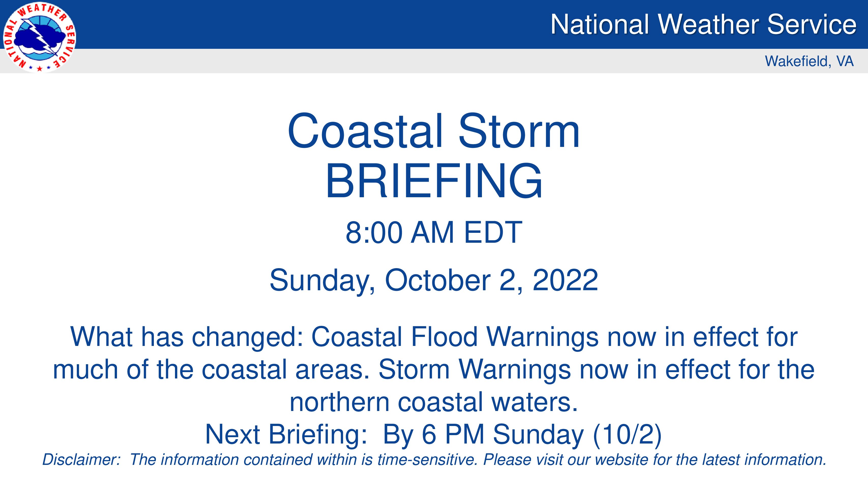Click the "Next Briefing:" label

[x=286, y=434]
